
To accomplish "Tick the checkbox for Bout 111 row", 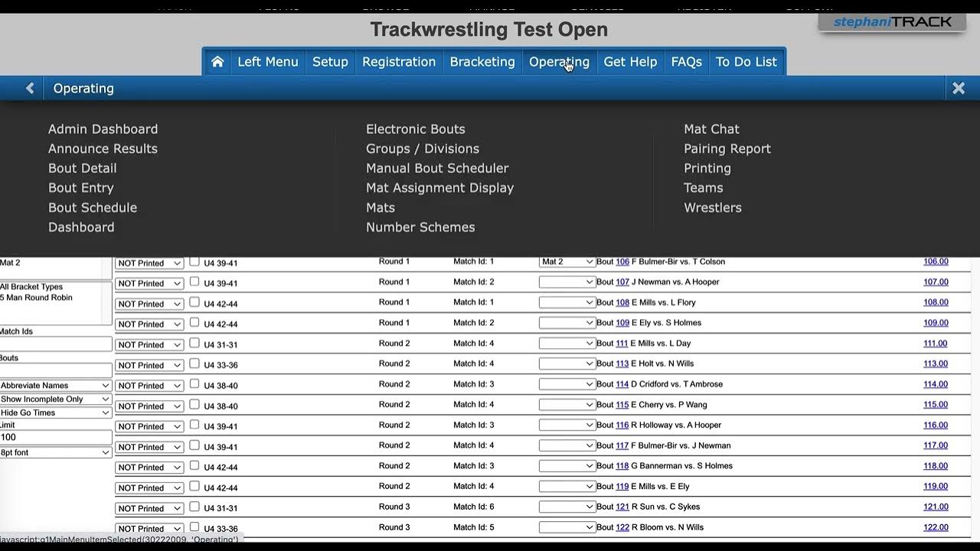I will [x=194, y=343].
